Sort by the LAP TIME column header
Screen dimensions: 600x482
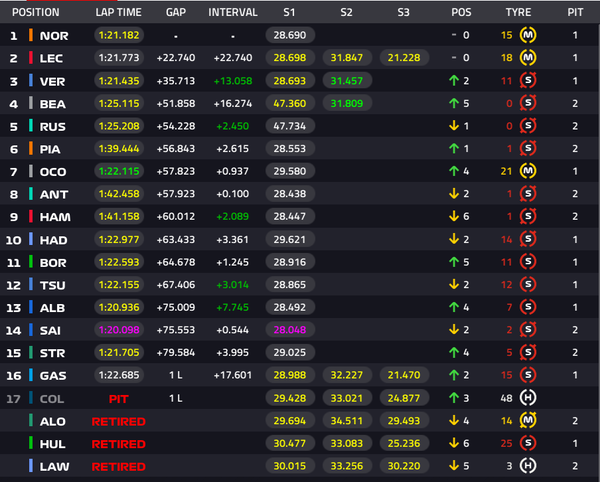(118, 13)
